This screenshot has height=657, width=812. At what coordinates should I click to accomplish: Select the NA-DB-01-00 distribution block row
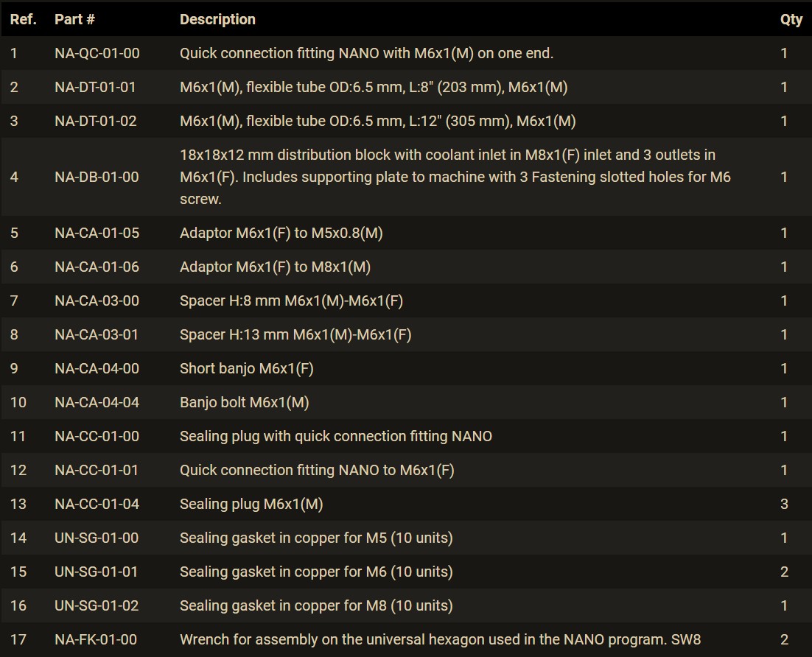406,177
